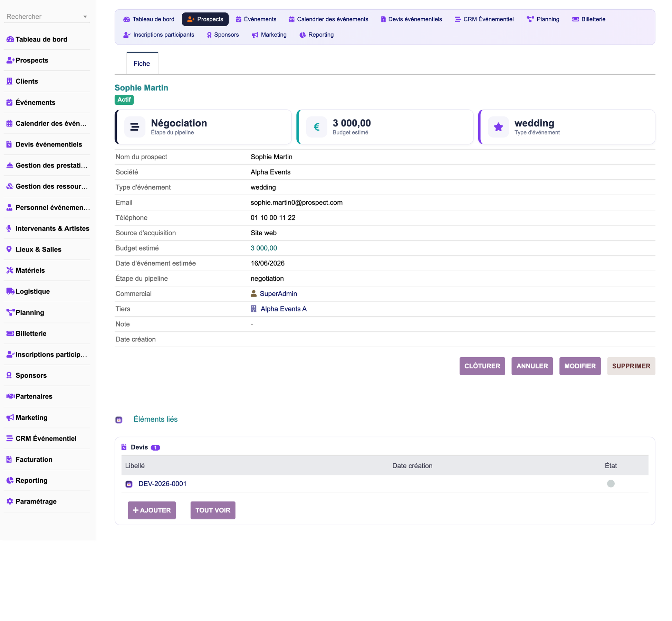Click the Paramétrage gear icon
Image resolution: width=672 pixels, height=621 pixels.
(x=10, y=501)
